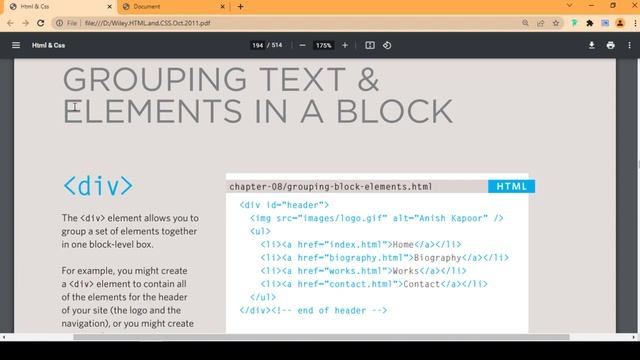Go forward in browser history

25,23
